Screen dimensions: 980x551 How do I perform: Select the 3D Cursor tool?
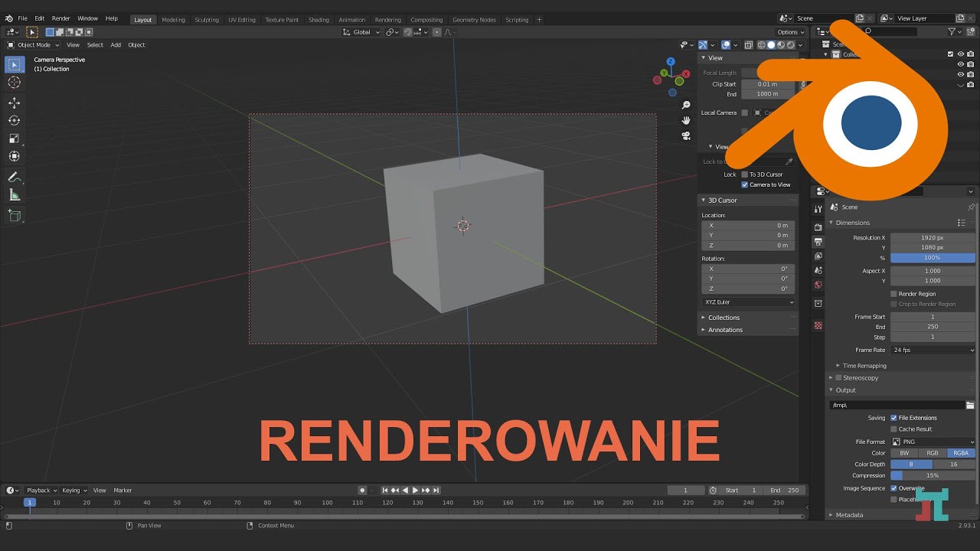pyautogui.click(x=14, y=83)
